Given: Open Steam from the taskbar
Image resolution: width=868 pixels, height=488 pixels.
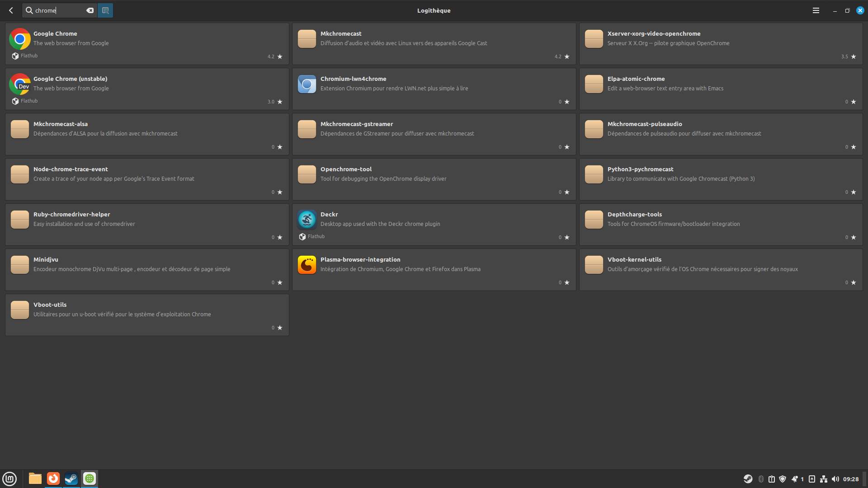Looking at the screenshot, I should (71, 479).
